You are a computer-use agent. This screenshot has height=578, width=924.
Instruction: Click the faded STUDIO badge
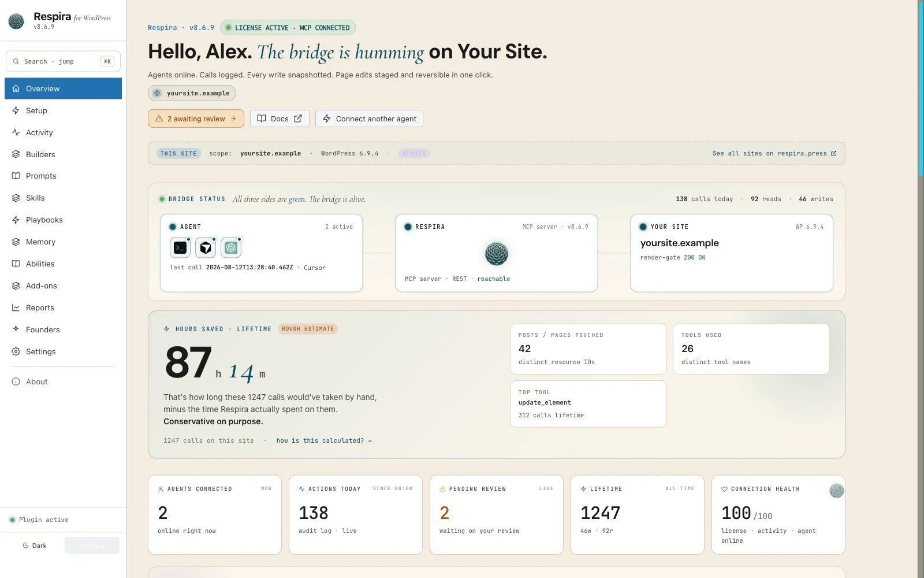[x=414, y=154]
